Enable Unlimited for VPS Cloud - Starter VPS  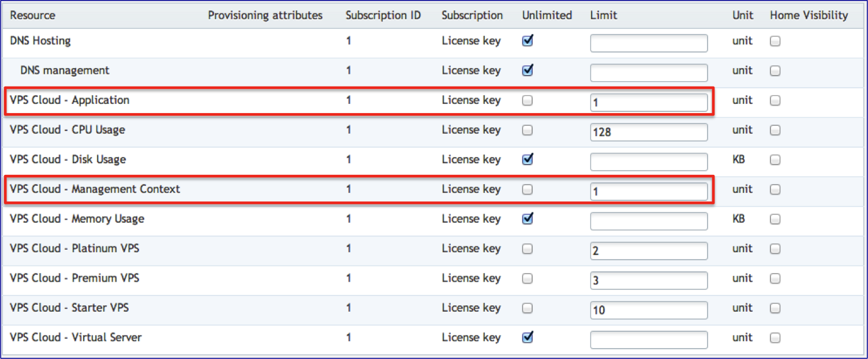pyautogui.click(x=527, y=308)
